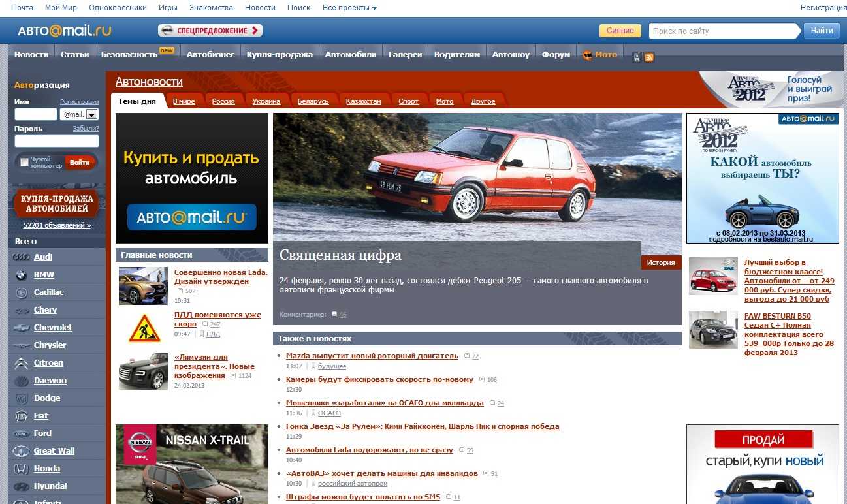Open the @mail.ru domain dropdown
Viewport: 847px width, 504px height.
(79, 114)
